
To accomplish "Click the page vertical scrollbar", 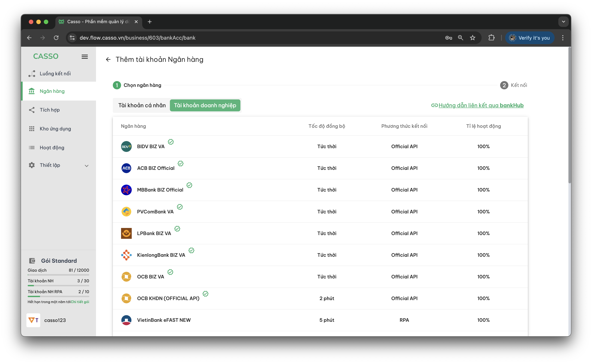I will [569, 115].
